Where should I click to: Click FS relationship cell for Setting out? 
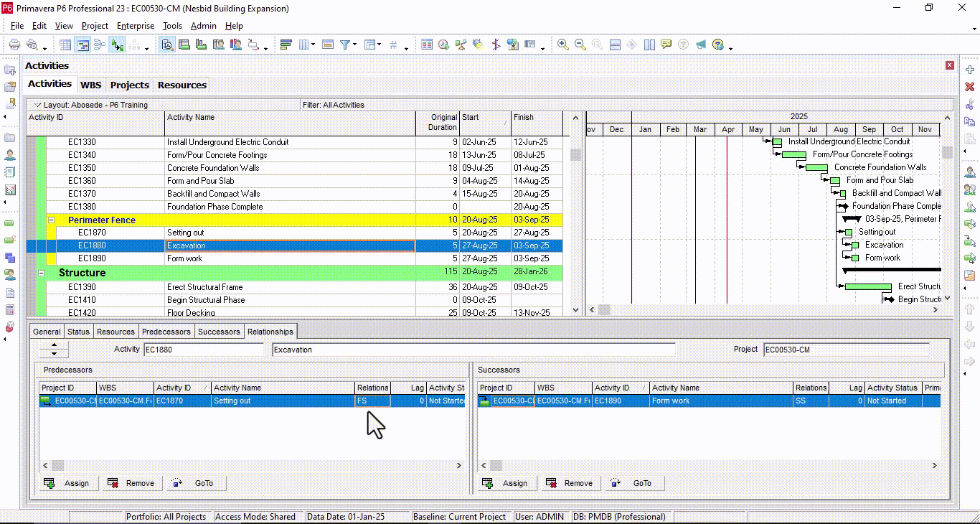coord(372,401)
